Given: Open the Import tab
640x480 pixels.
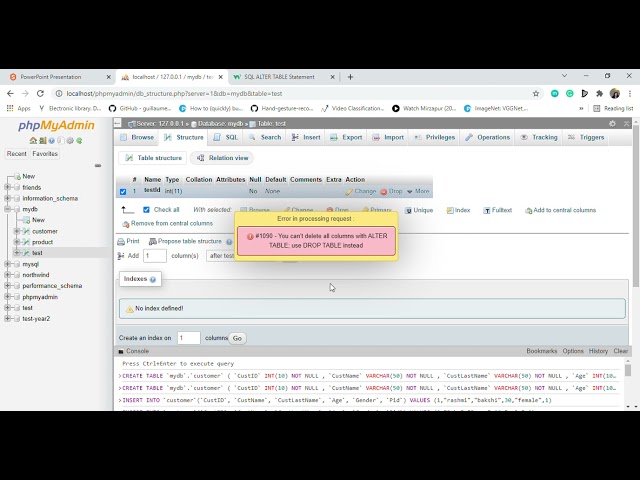Looking at the screenshot, I should click(388, 138).
